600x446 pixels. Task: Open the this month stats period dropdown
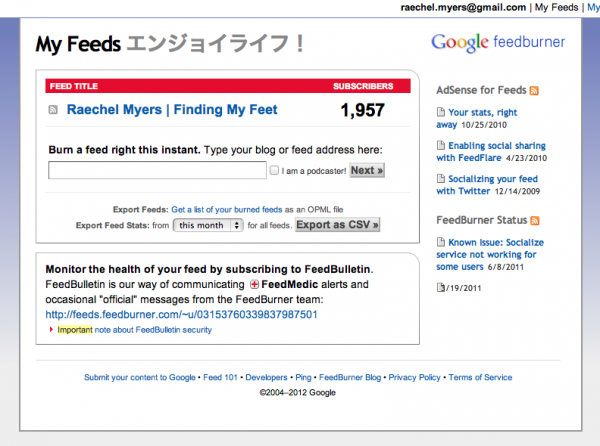click(208, 225)
